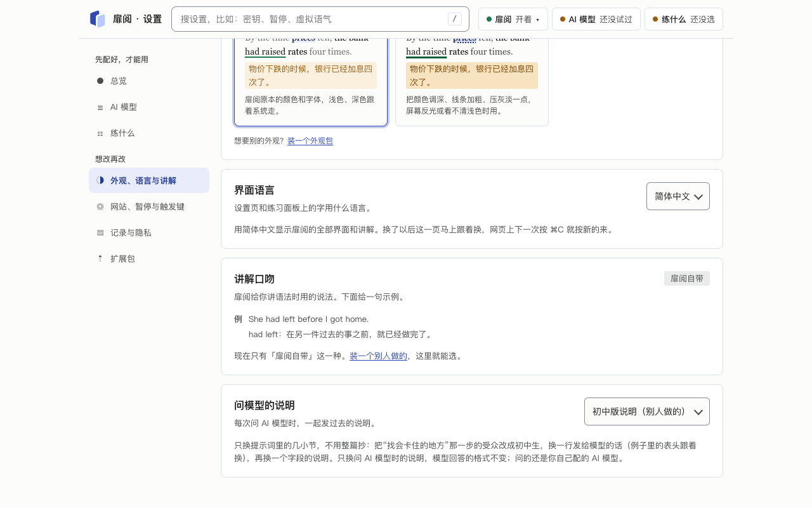
Task: Focus the 搜设置 search field
Action: point(320,19)
